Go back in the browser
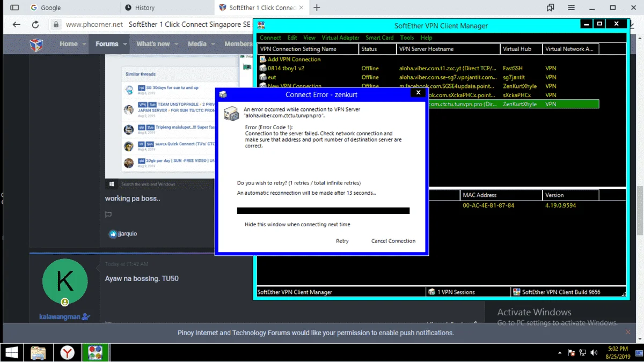Screen dimensions: 644x362 [x=16, y=24]
